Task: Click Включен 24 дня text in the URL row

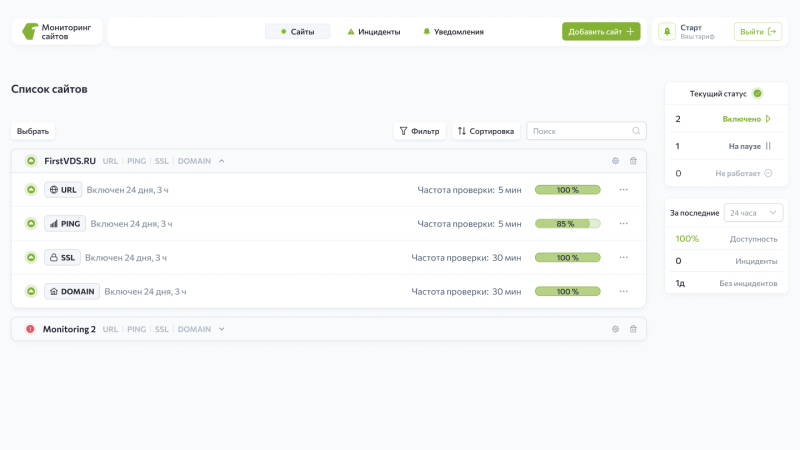Action: point(128,190)
